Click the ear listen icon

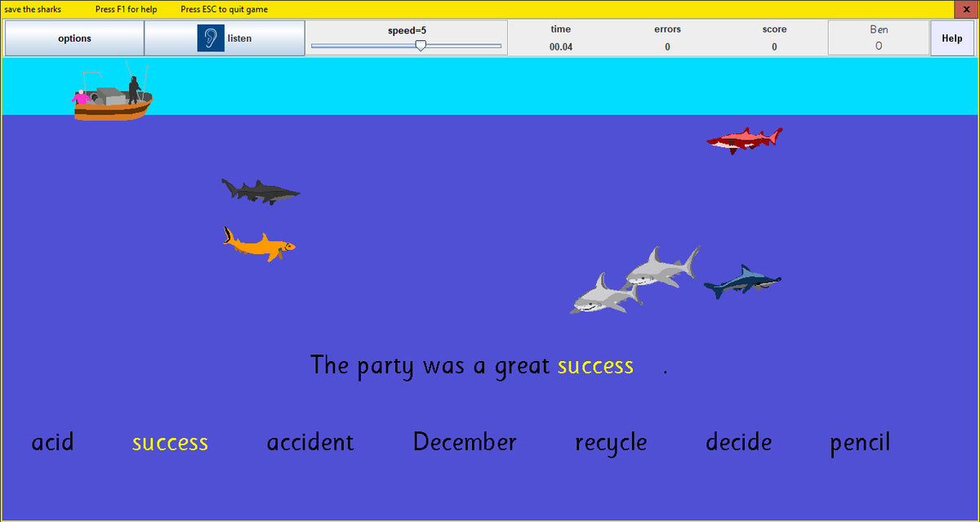(211, 38)
